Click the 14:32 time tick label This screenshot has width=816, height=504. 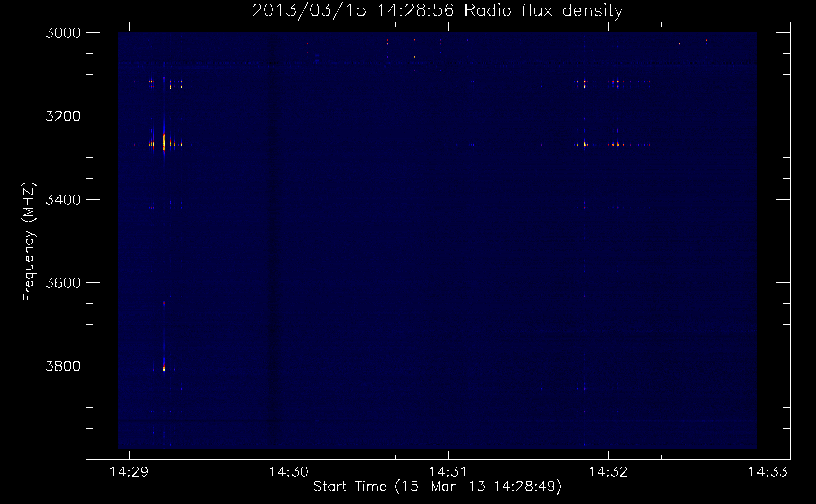coord(608,472)
